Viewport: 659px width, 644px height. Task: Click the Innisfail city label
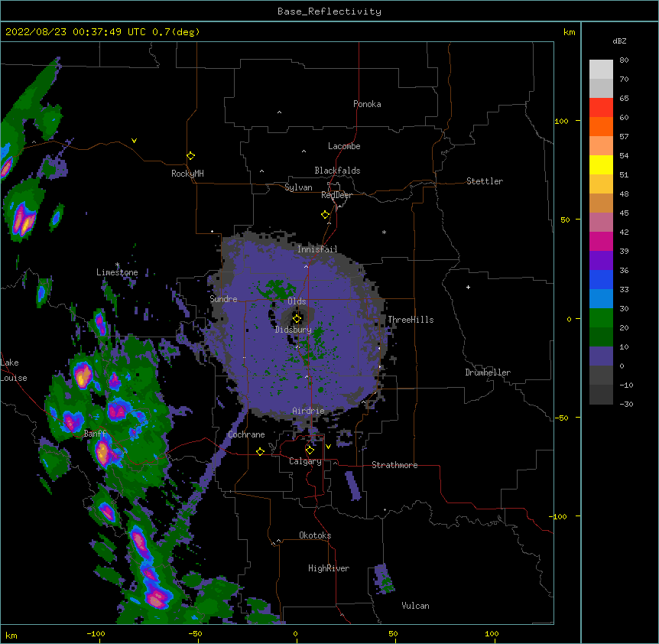pyautogui.click(x=317, y=249)
